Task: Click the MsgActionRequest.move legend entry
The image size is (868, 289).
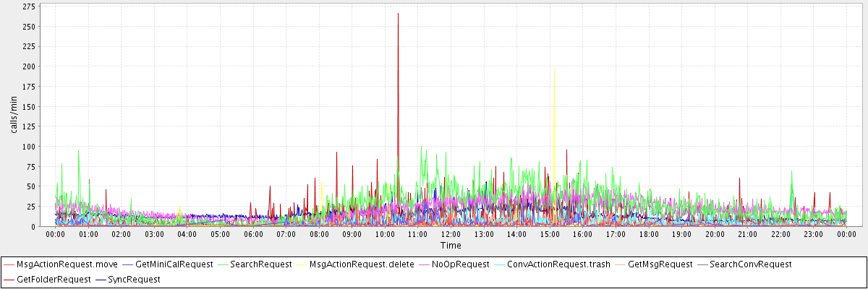Action: coord(67,264)
